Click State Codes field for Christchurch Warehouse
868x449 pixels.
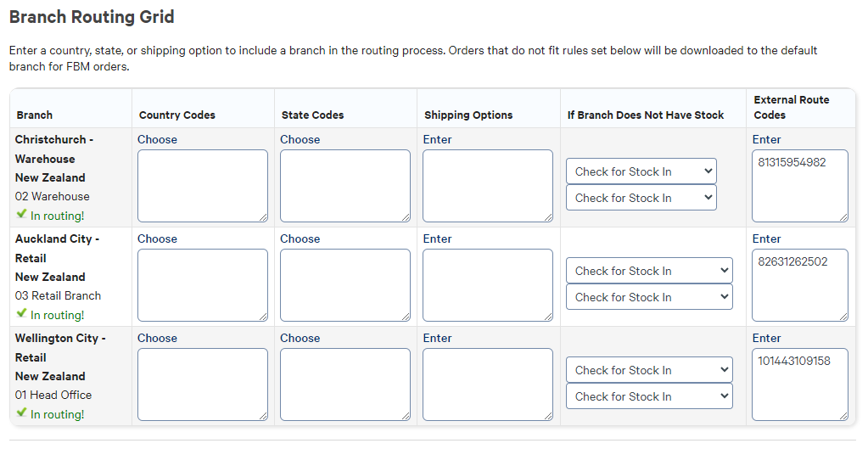[x=344, y=186]
